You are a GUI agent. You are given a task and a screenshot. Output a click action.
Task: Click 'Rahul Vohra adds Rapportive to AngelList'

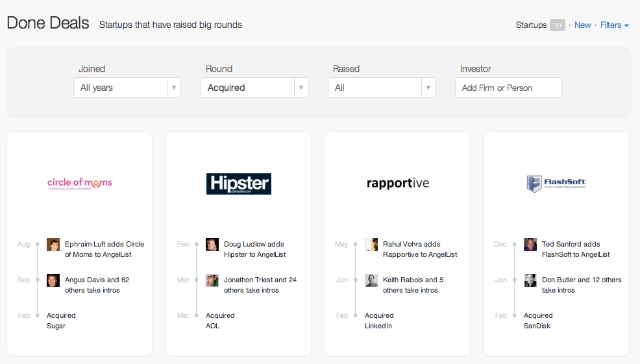[420, 249]
